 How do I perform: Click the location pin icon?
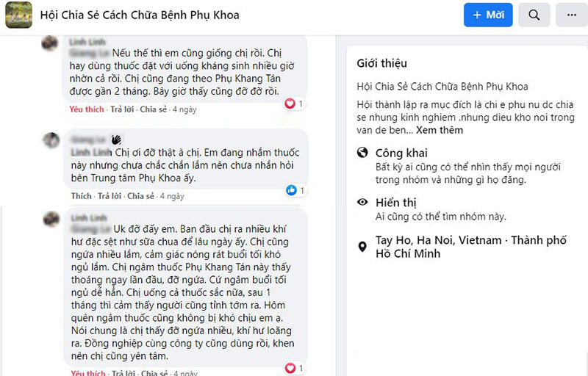pos(362,247)
